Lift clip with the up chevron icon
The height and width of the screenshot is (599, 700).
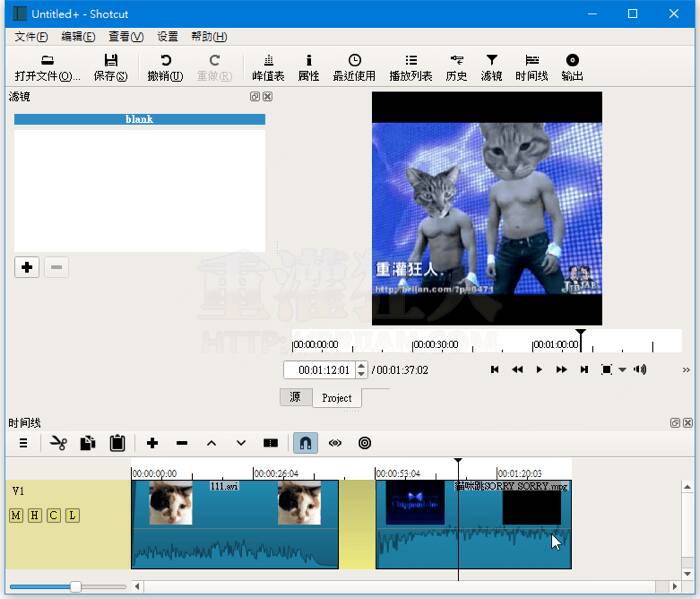(x=212, y=443)
